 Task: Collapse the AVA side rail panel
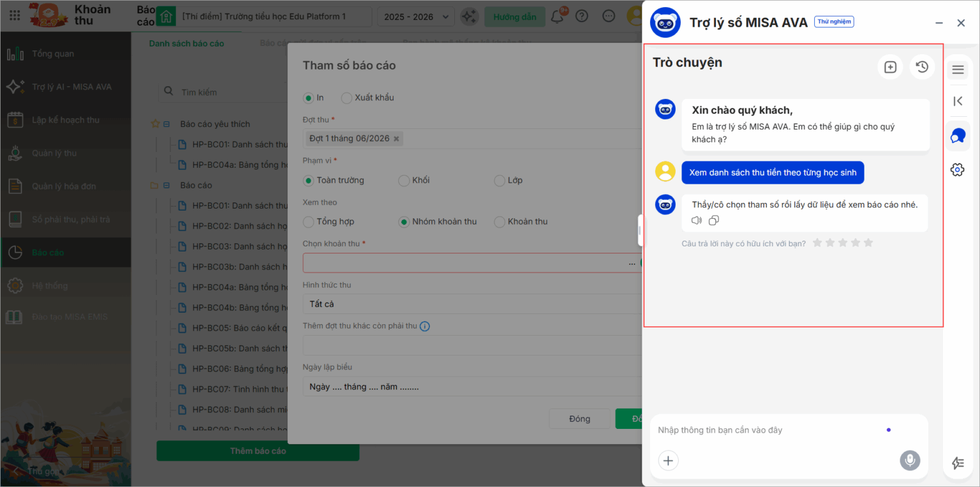pos(958,101)
